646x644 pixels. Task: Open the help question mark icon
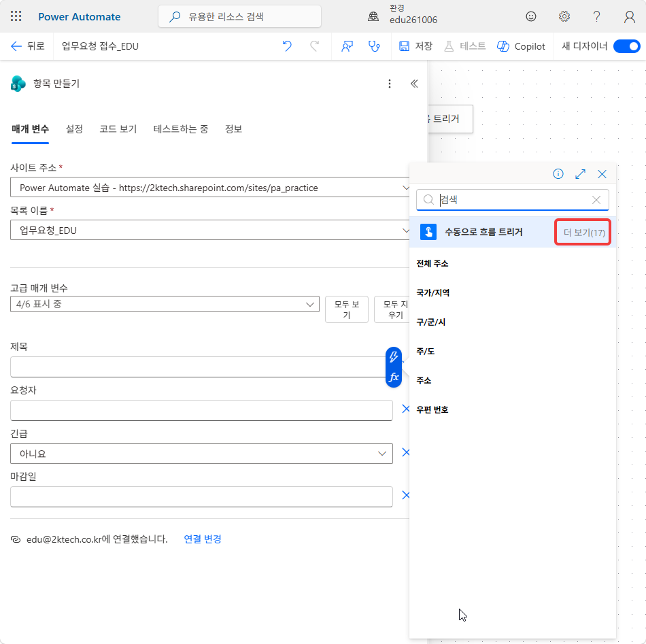tap(596, 16)
